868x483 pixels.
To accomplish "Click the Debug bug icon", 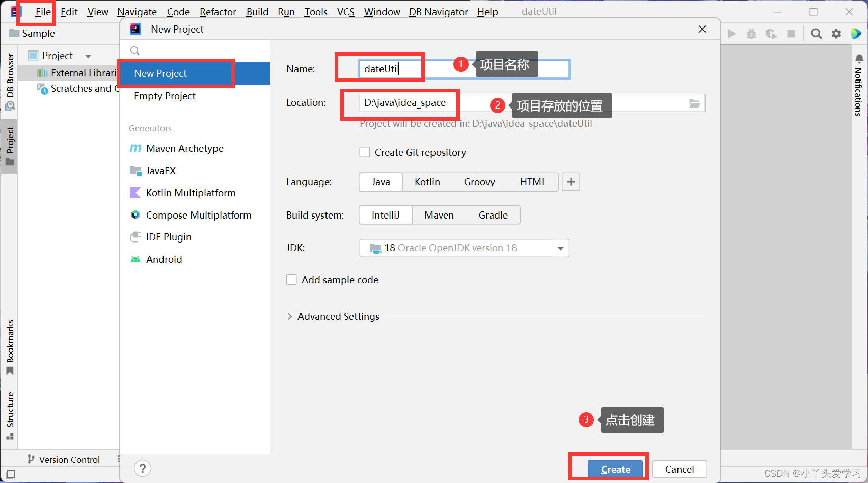I will click(x=751, y=34).
